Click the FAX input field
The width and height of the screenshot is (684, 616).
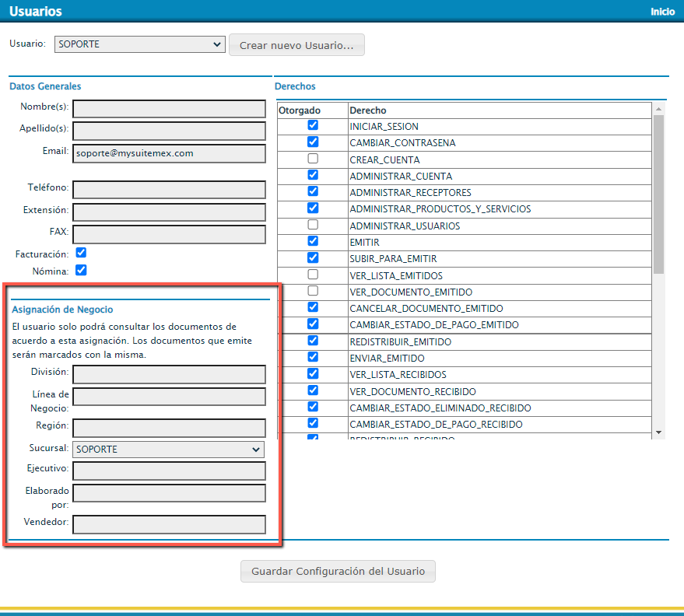tap(170, 234)
